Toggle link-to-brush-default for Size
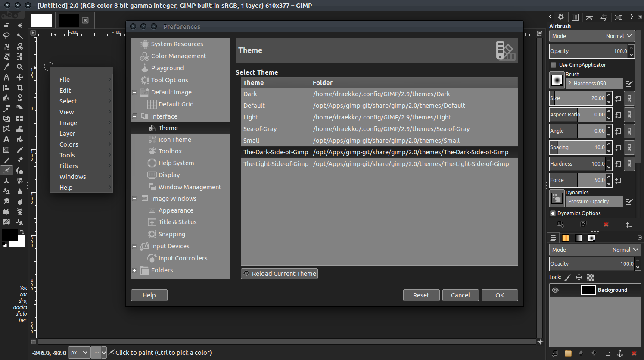The height and width of the screenshot is (360, 644). click(629, 98)
